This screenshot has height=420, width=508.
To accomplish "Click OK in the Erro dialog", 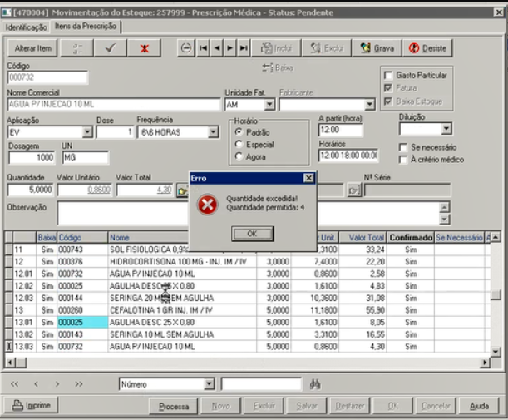I will 252,234.
